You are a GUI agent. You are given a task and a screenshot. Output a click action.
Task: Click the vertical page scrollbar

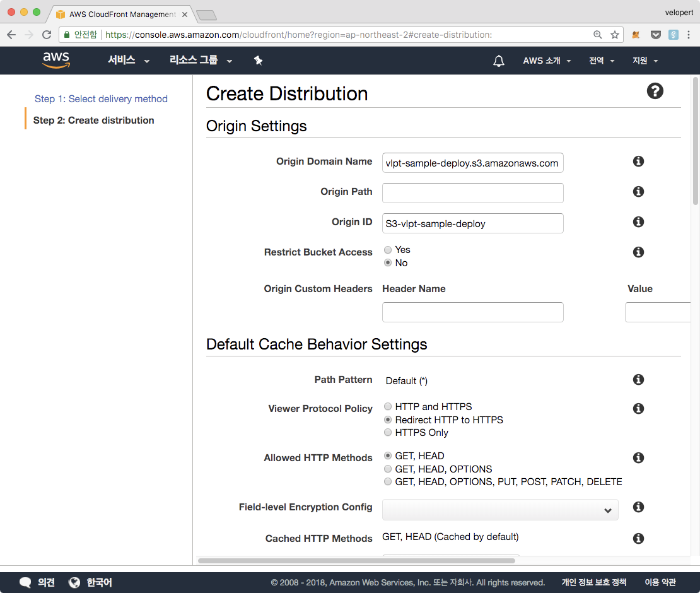[695, 141]
